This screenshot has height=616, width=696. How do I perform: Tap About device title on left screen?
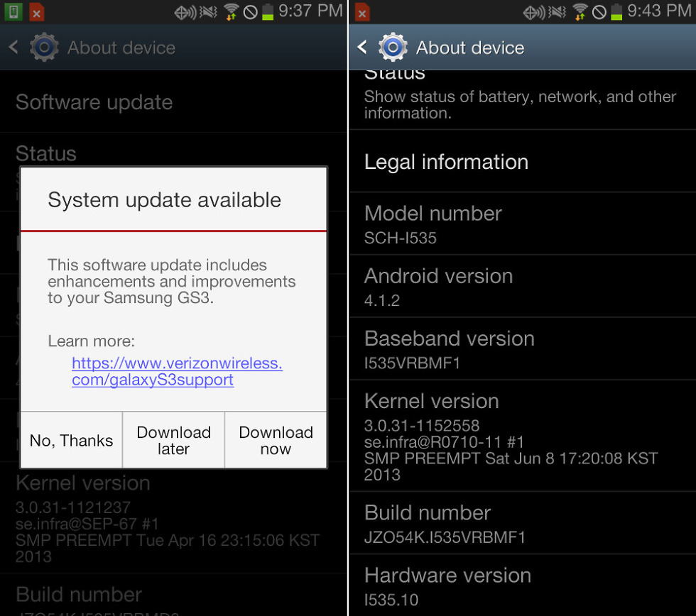tap(121, 48)
